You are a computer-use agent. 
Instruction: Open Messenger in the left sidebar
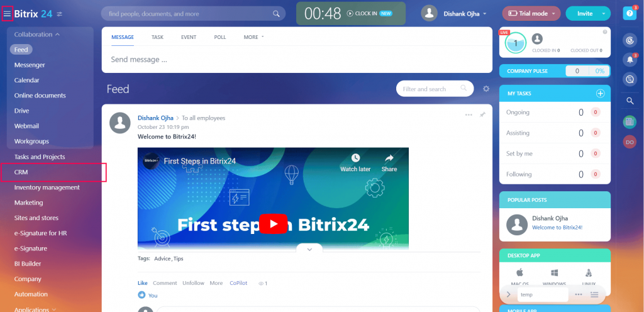point(30,65)
